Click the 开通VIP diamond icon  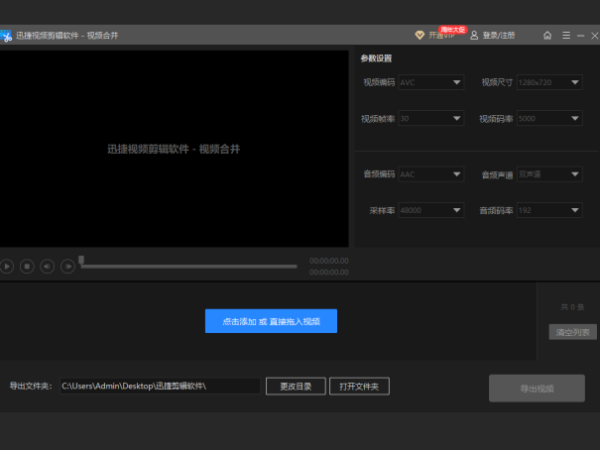click(420, 35)
